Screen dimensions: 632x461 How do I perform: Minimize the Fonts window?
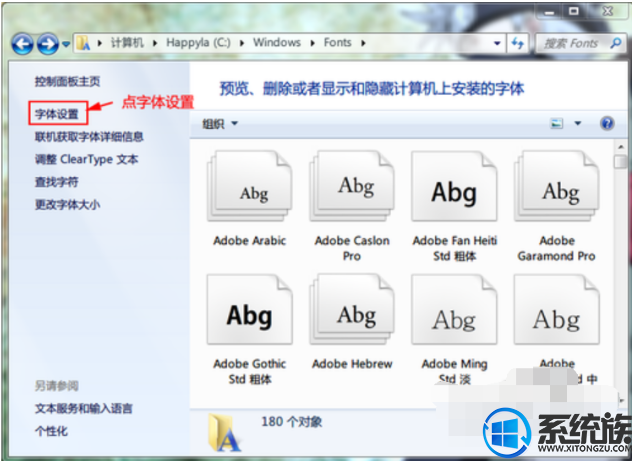pyautogui.click(x=549, y=12)
